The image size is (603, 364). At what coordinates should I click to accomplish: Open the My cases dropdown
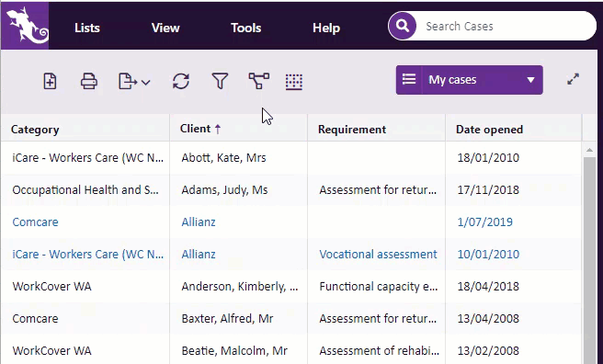[470, 80]
